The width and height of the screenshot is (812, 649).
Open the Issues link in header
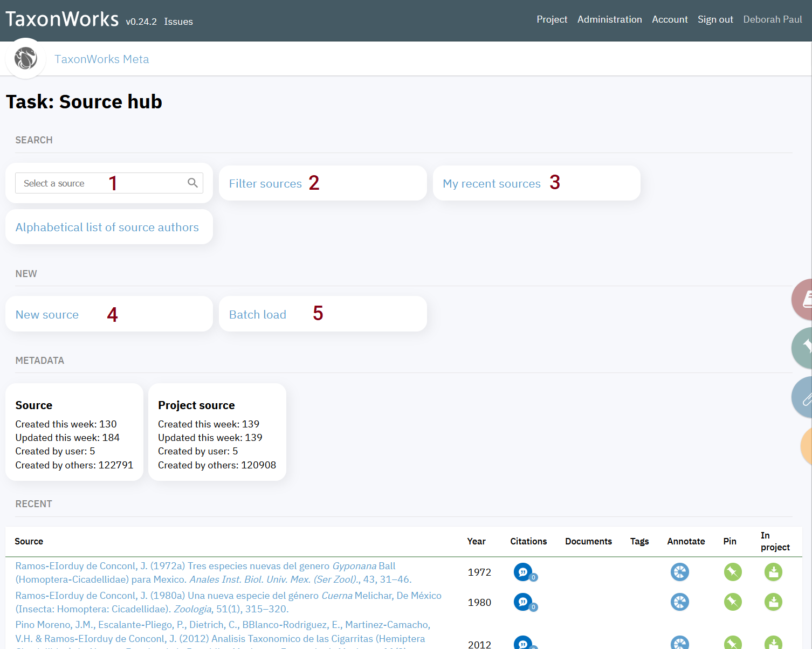point(178,22)
